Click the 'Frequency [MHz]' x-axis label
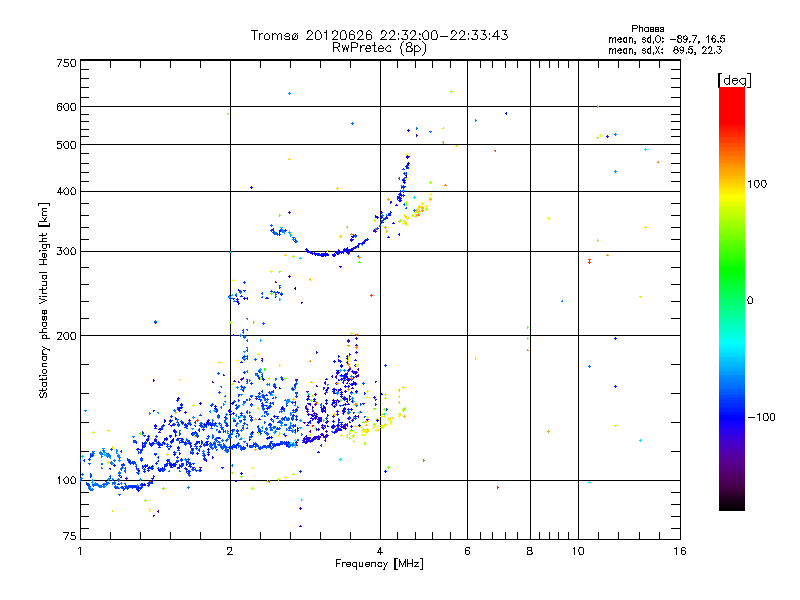Viewport: 800px width, 600px height. pos(379,564)
